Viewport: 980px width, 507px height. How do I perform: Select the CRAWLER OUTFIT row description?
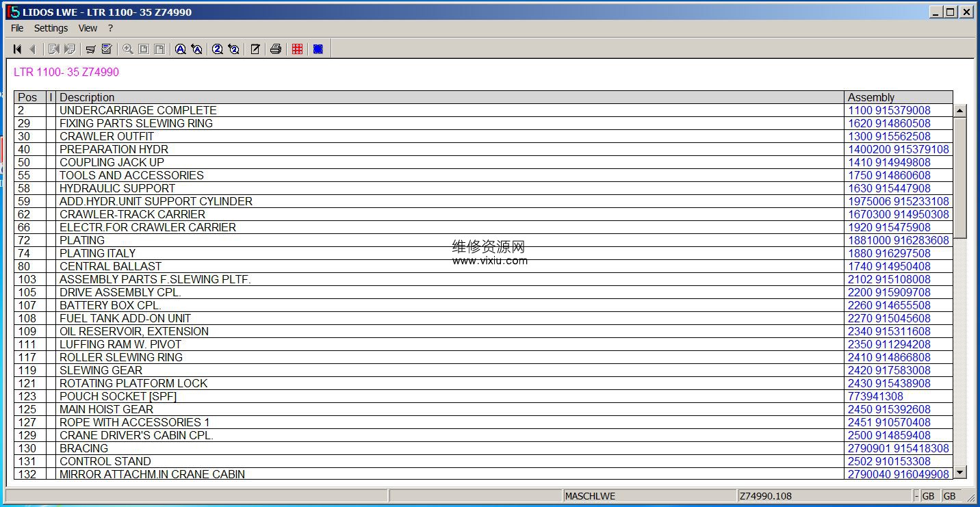click(x=107, y=136)
